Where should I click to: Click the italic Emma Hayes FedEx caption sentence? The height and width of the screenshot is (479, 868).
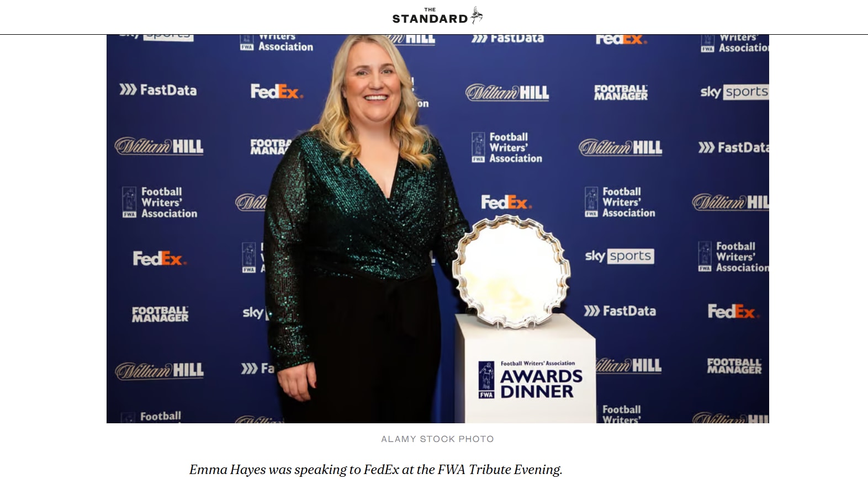click(375, 470)
